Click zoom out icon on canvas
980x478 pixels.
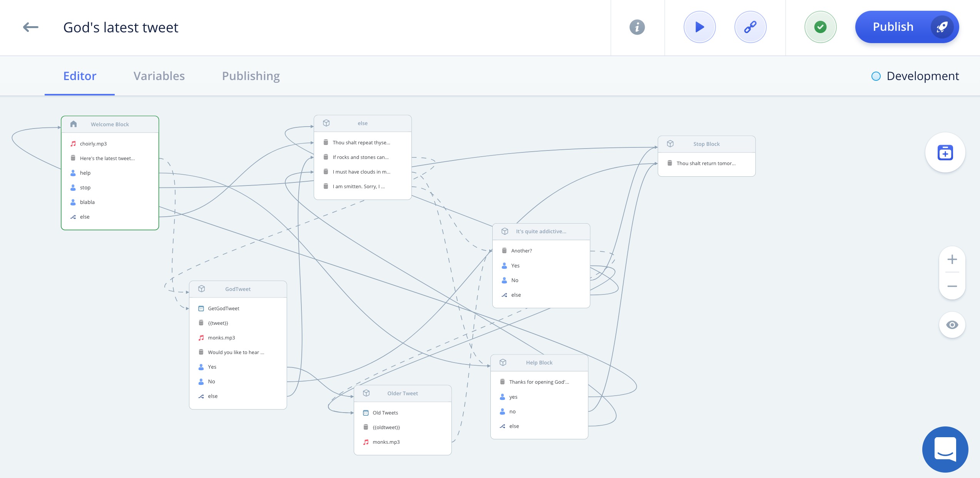[x=952, y=286]
